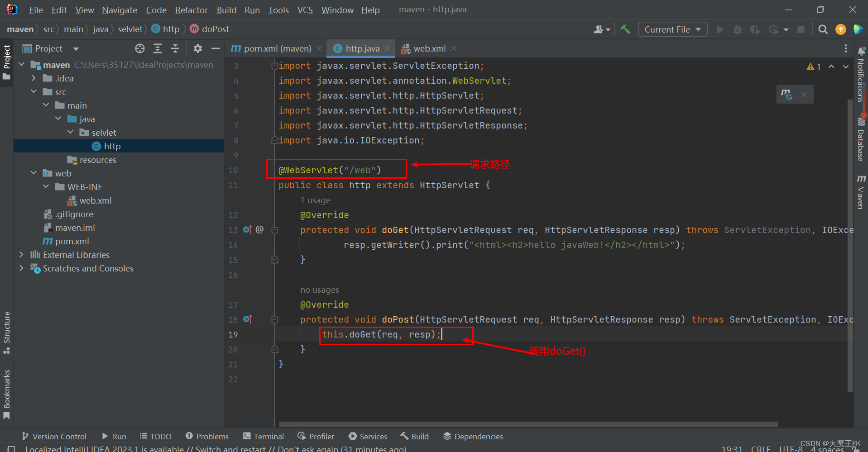The height and width of the screenshot is (452, 868).
Task: Open the Dependencies tool window
Action: pyautogui.click(x=473, y=436)
